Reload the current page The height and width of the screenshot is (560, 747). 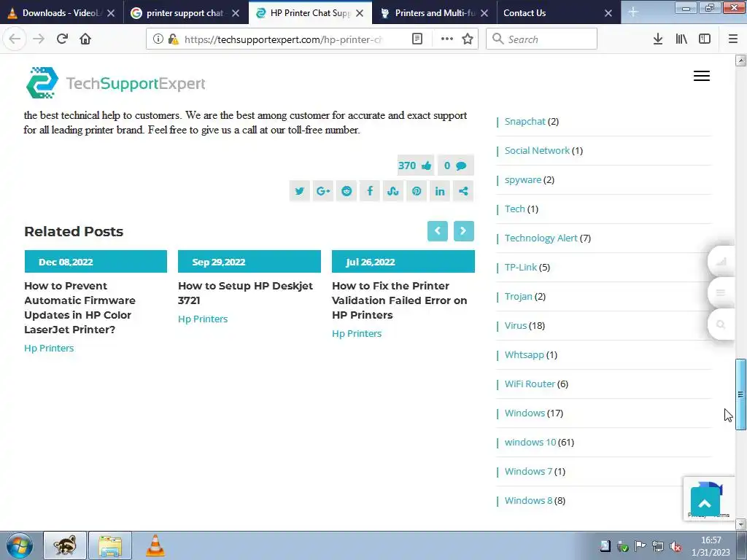click(62, 39)
